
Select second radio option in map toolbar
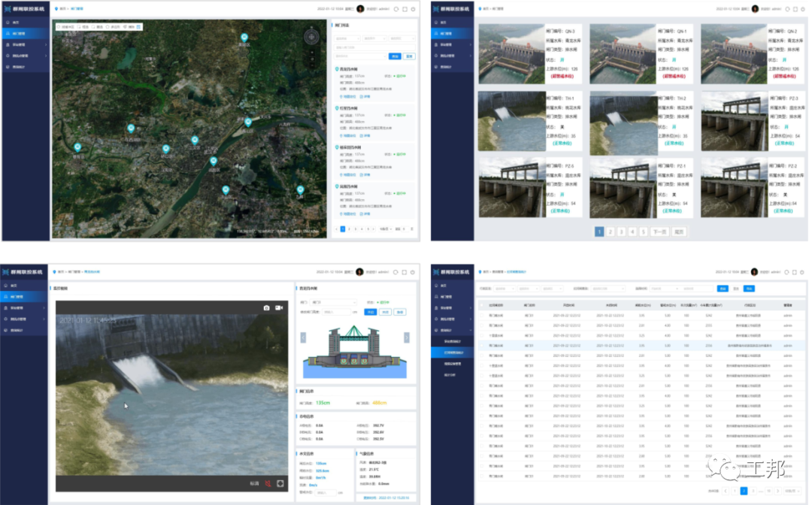(79, 27)
